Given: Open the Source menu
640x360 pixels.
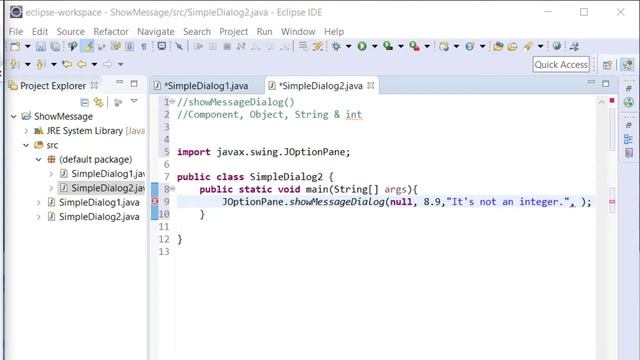Looking at the screenshot, I should tap(71, 31).
